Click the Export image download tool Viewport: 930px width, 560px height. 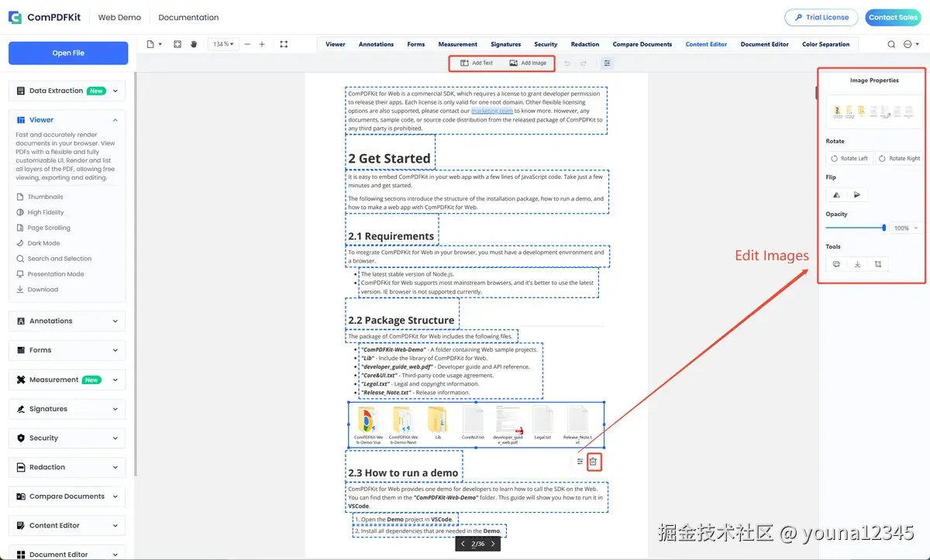point(857,264)
